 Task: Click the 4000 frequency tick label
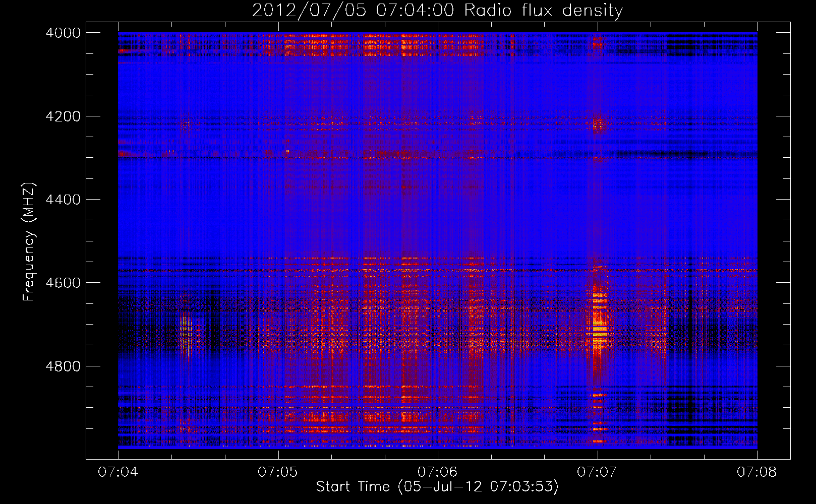[x=63, y=33]
